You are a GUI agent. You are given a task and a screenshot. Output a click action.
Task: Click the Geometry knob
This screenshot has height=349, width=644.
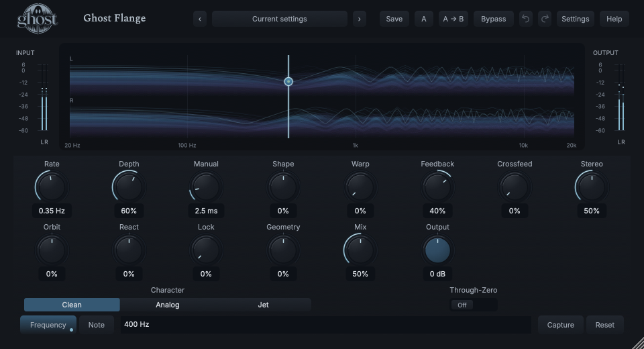283,250
